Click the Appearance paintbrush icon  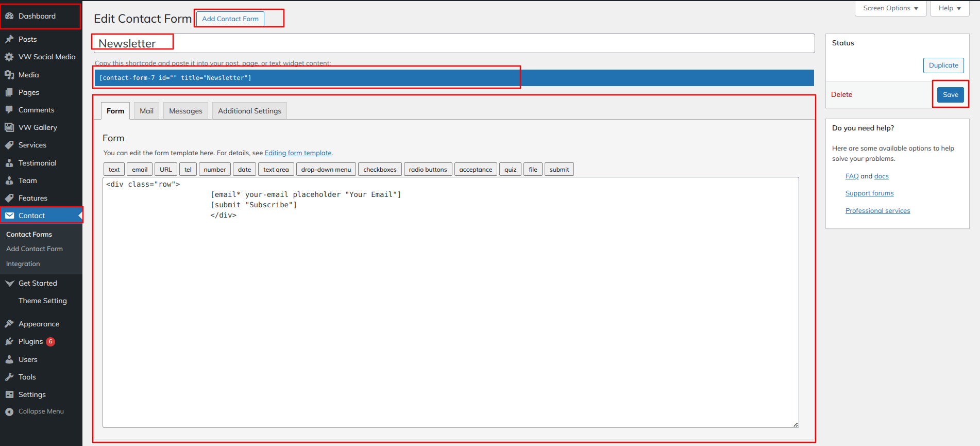pyautogui.click(x=9, y=324)
